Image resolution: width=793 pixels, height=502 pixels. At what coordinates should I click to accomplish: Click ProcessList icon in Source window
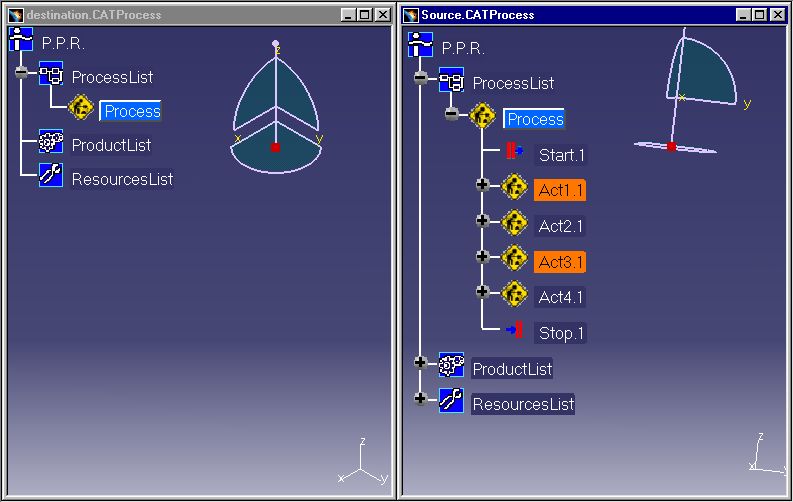click(x=452, y=81)
